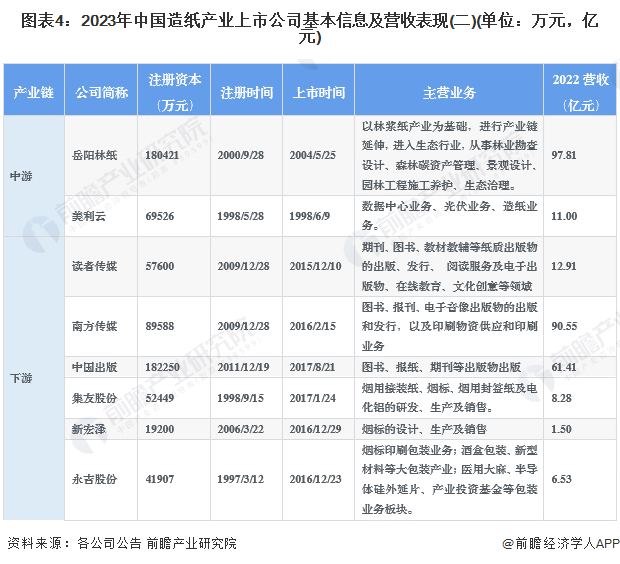Click listing date 1998/6/9

pos(310,216)
